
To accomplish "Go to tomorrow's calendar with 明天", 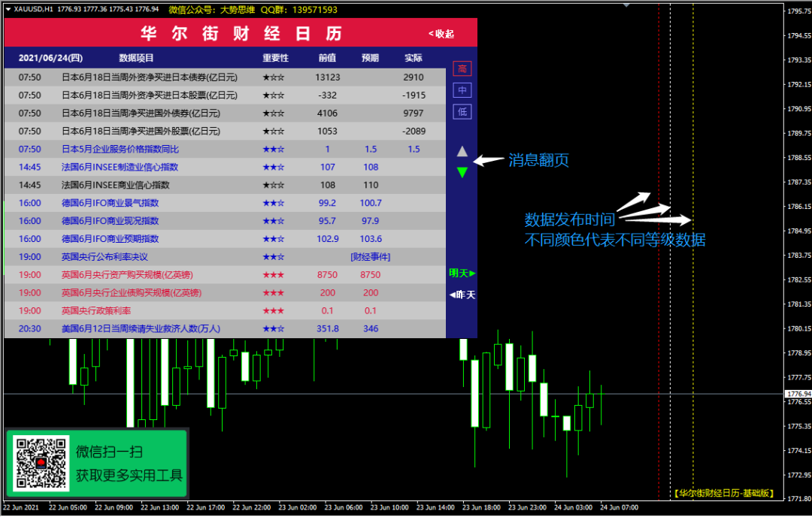I will [462, 273].
